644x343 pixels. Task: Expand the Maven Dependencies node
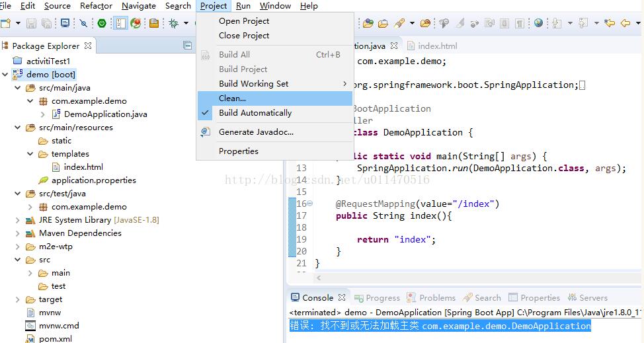(18, 233)
